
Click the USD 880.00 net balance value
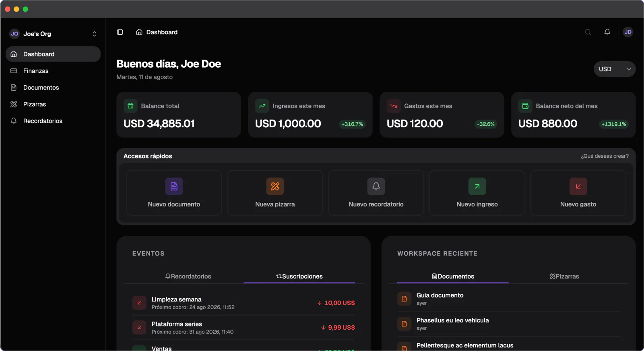[548, 124]
